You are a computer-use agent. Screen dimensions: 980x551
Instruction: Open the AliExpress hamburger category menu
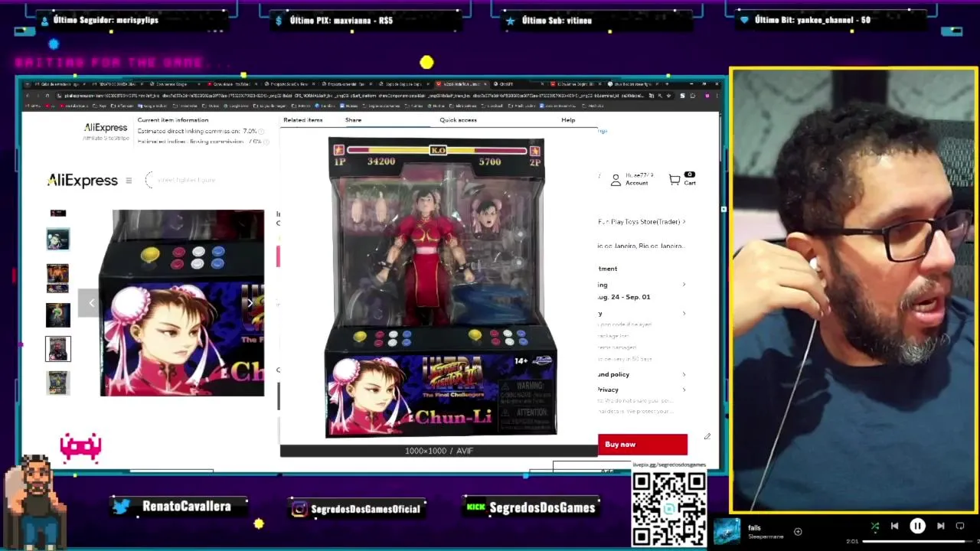click(129, 181)
